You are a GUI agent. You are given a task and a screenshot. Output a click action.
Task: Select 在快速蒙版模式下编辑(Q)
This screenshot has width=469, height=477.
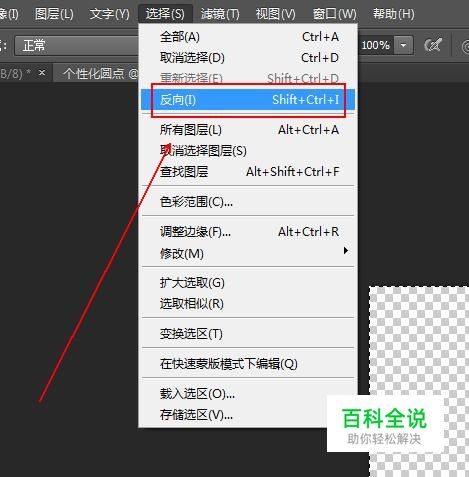pos(248,364)
